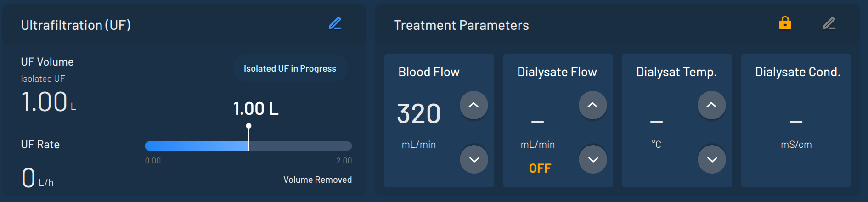Click the Treatment Parameters panel title

pyautogui.click(x=461, y=25)
